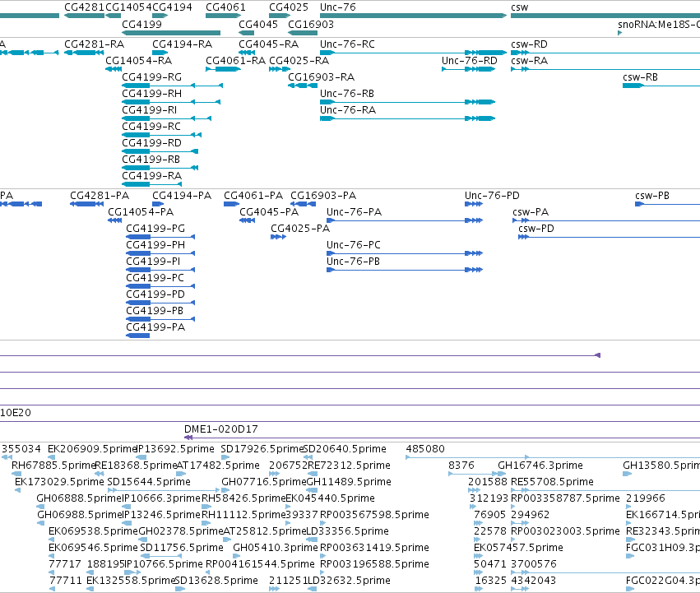Click EST GH07716.5prime
700x593 pixels.
(225, 490)
